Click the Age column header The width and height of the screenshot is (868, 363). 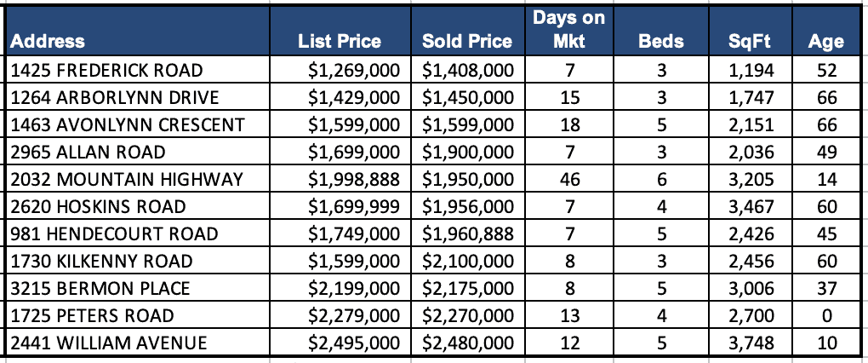(826, 41)
